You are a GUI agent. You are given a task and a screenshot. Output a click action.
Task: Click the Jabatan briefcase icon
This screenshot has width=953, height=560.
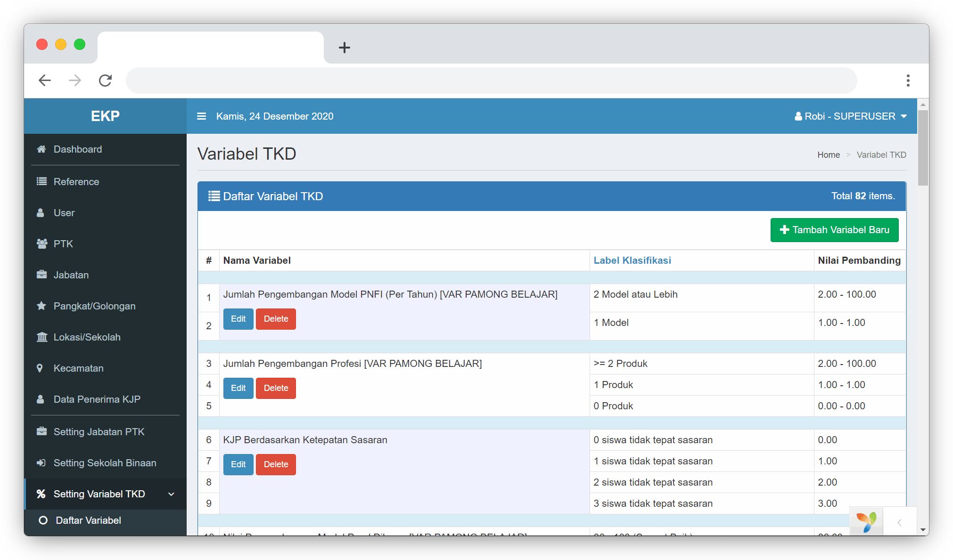point(41,275)
